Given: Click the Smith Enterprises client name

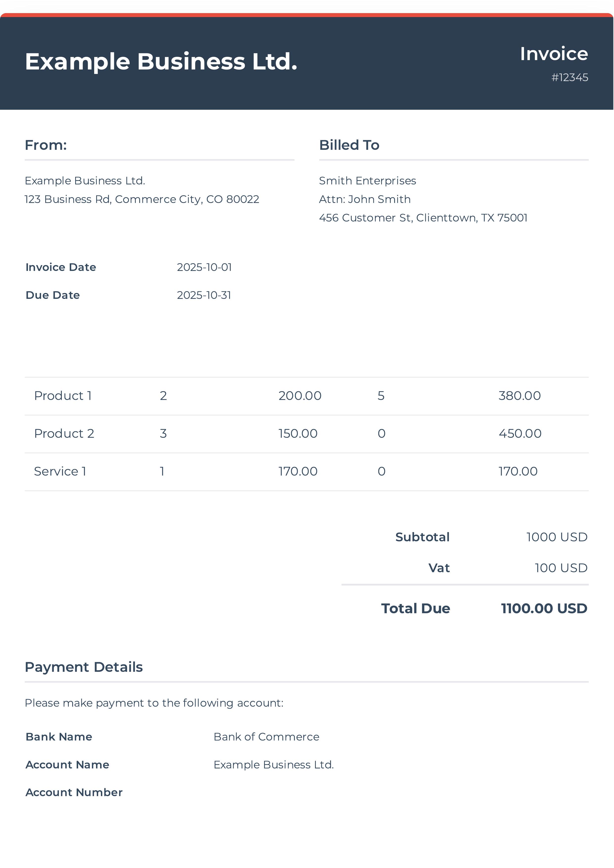Looking at the screenshot, I should [x=367, y=181].
